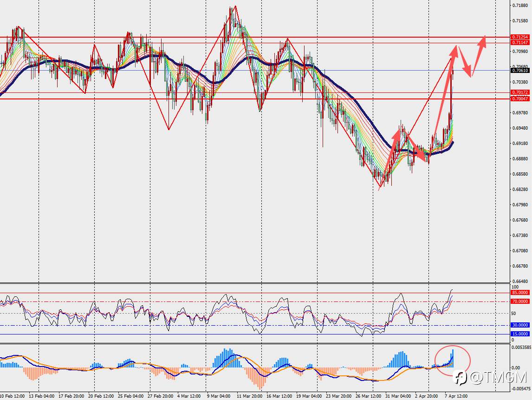Screen dimensions: 532x400
Task: Click the 0.71580 price axis value
Action: click(x=520, y=21)
